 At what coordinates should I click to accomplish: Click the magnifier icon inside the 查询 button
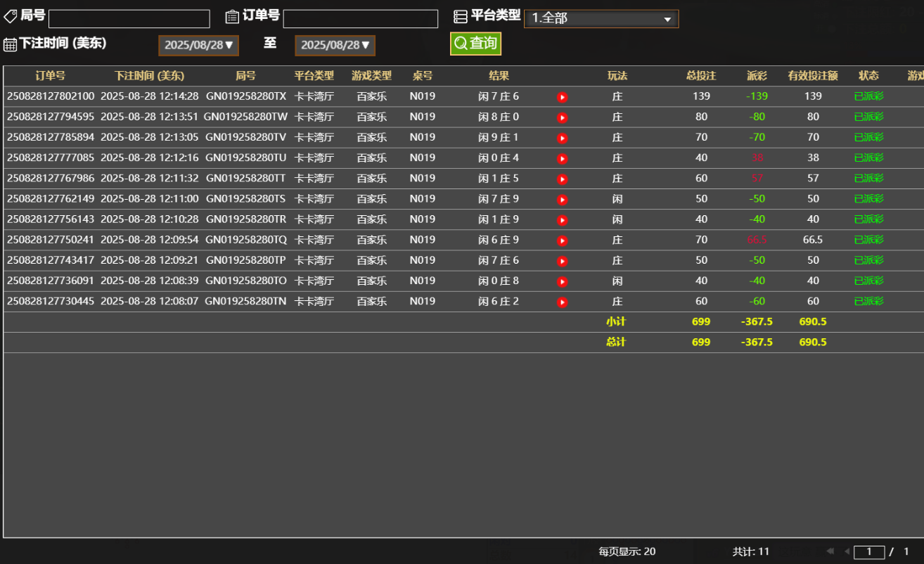point(461,43)
